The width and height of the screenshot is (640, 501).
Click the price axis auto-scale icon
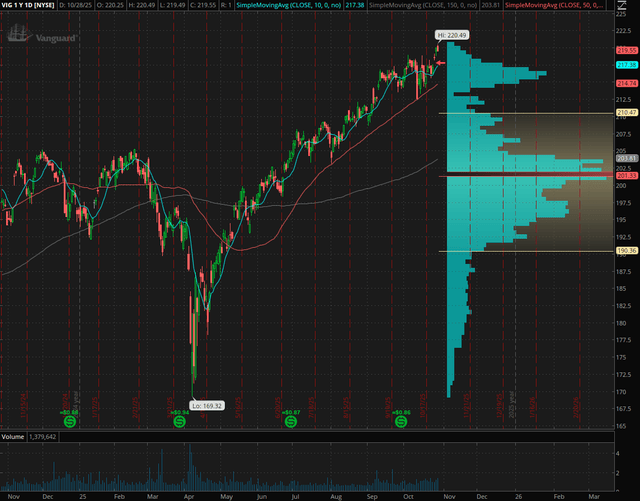point(622,6)
